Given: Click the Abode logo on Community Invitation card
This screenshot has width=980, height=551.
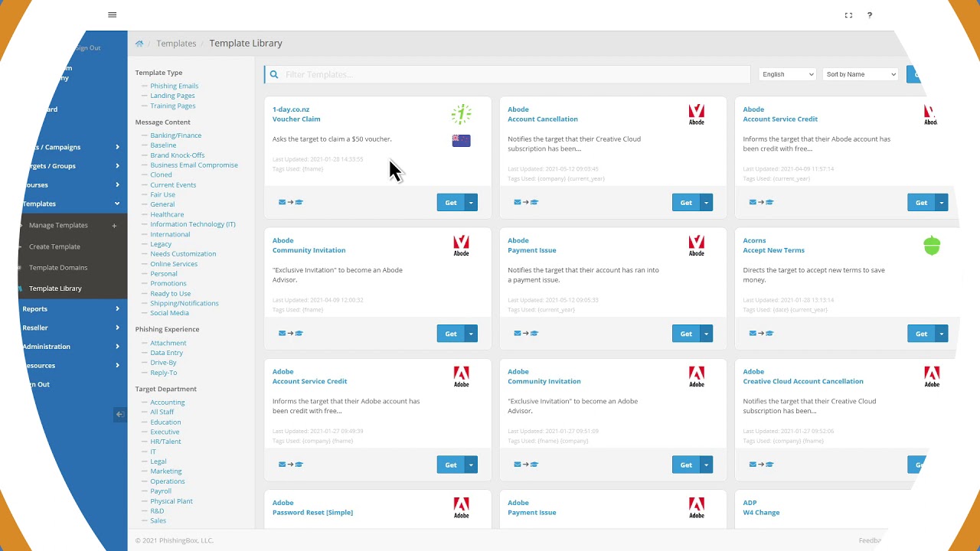Looking at the screenshot, I should click(x=461, y=246).
